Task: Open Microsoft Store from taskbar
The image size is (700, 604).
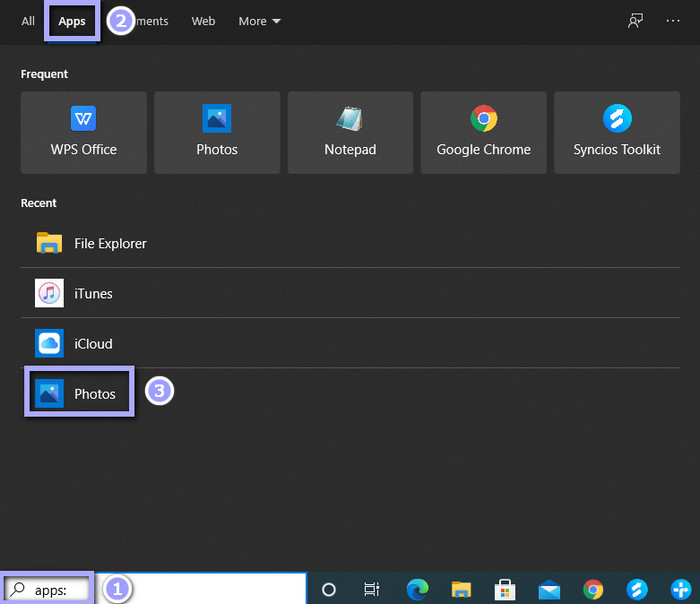Action: [505, 590]
